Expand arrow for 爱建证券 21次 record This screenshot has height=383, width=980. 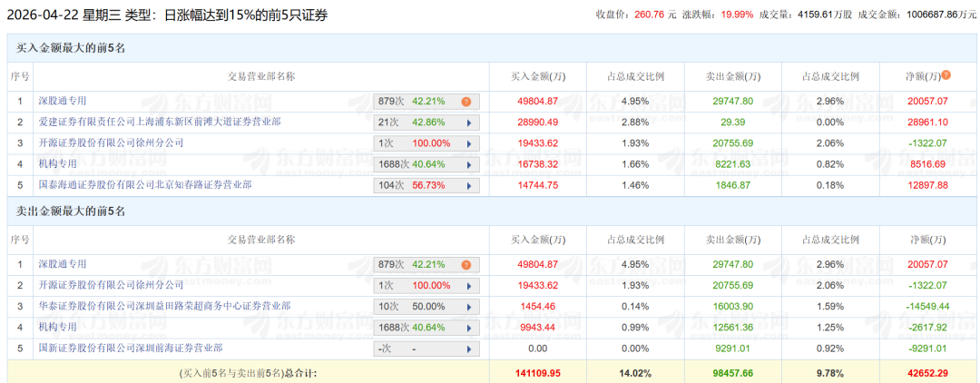click(468, 123)
